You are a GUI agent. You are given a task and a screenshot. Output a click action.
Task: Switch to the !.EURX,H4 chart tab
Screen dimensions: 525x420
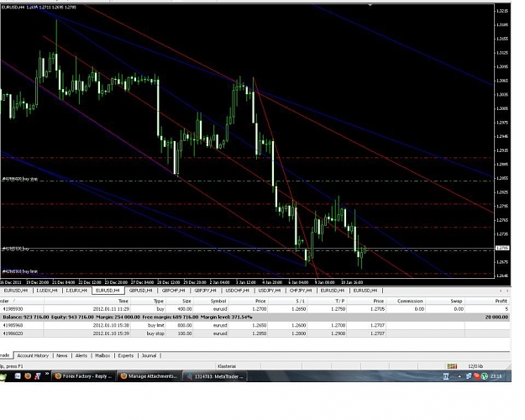[x=76, y=291]
